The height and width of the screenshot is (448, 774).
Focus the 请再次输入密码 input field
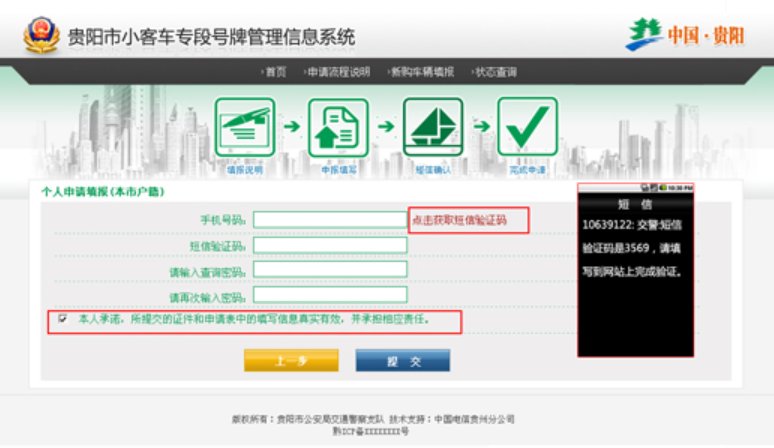(x=330, y=295)
